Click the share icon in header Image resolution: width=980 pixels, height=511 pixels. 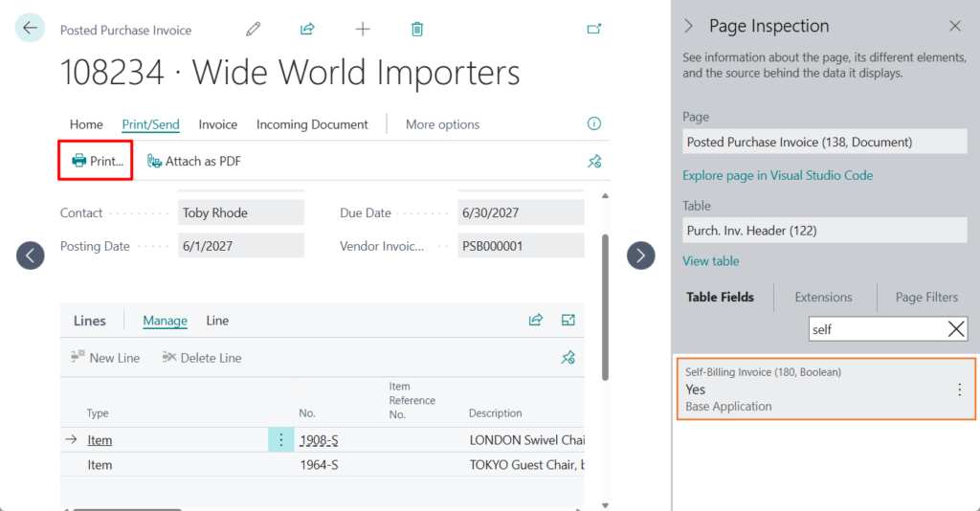click(x=307, y=30)
